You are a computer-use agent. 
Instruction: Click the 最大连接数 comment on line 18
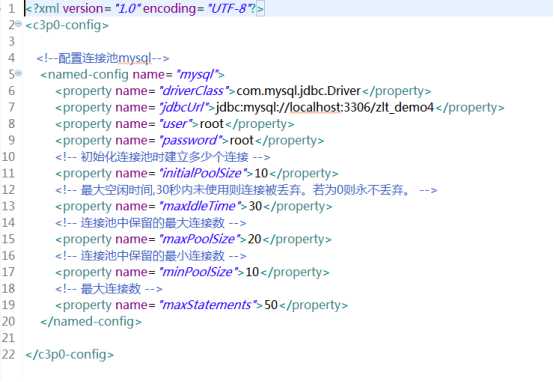pos(109,289)
